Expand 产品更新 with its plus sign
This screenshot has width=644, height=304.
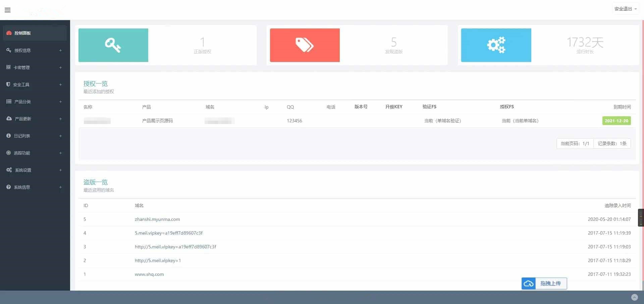[x=60, y=119]
